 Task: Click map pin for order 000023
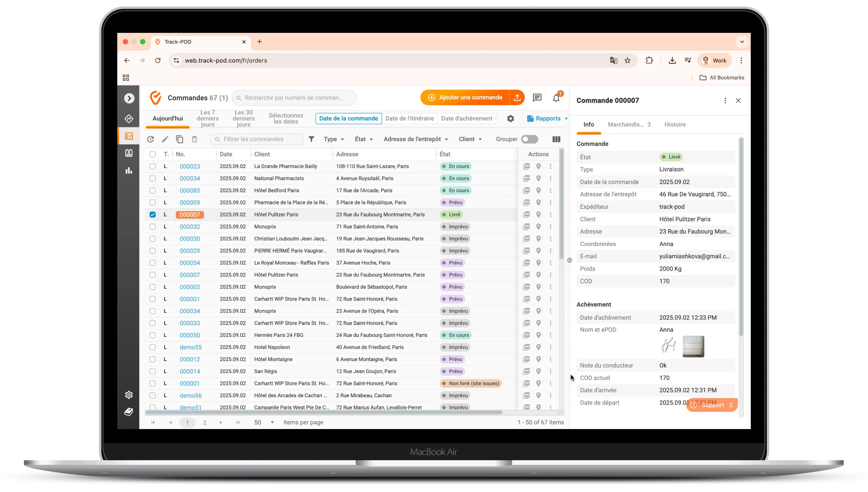(539, 166)
